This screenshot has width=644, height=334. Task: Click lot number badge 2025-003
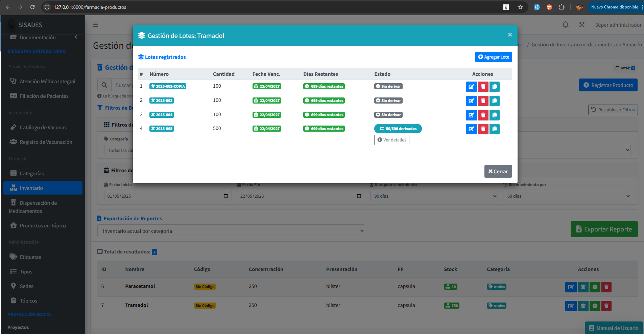coord(162,101)
